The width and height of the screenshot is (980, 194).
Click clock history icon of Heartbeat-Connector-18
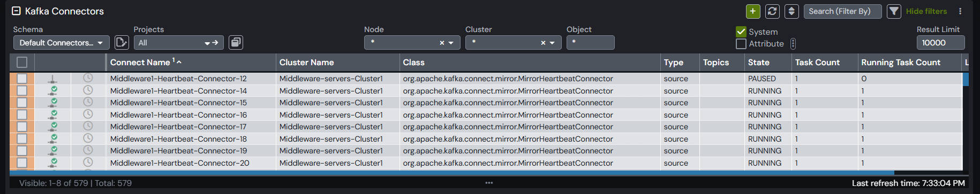click(88, 138)
